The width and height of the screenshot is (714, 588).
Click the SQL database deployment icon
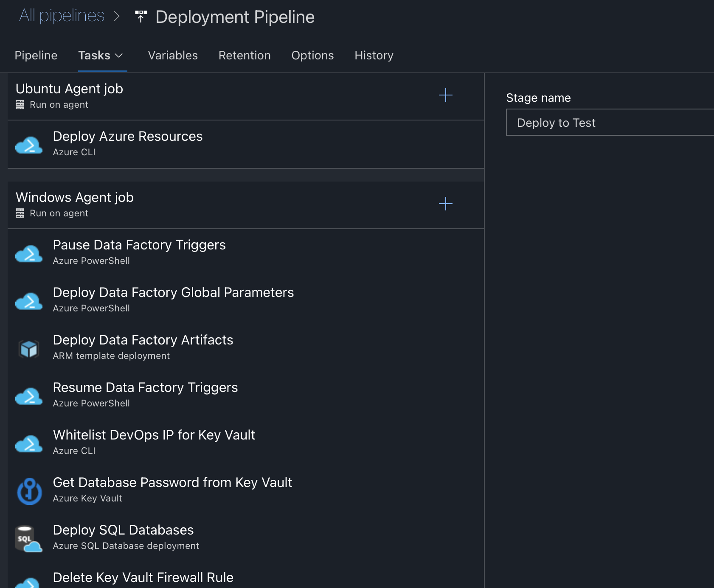[x=29, y=539]
